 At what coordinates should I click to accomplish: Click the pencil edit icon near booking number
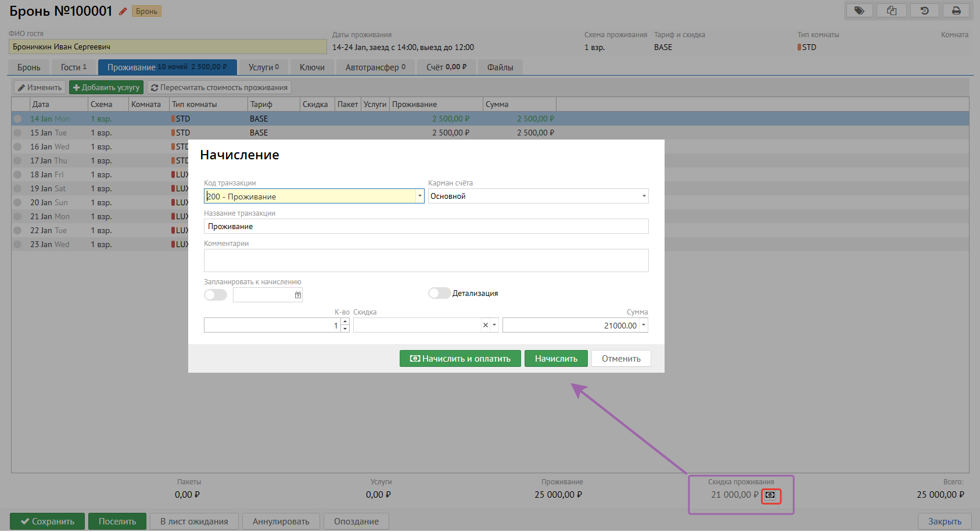click(123, 11)
